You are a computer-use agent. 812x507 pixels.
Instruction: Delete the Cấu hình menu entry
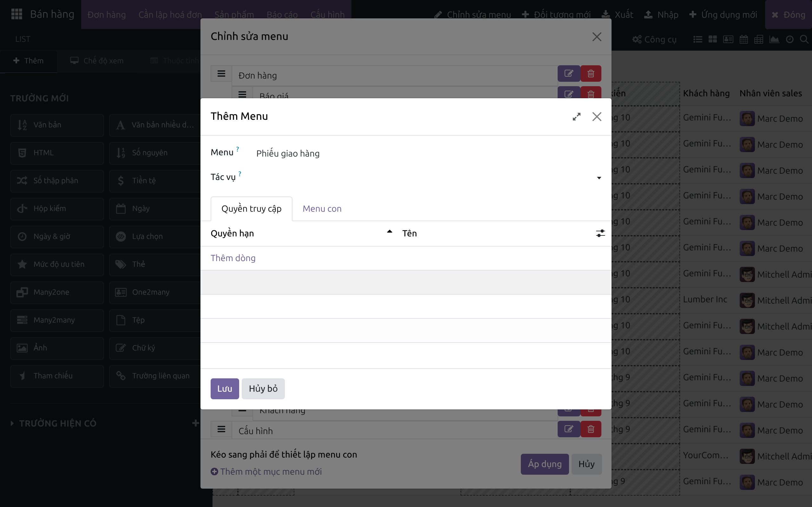pos(591,429)
